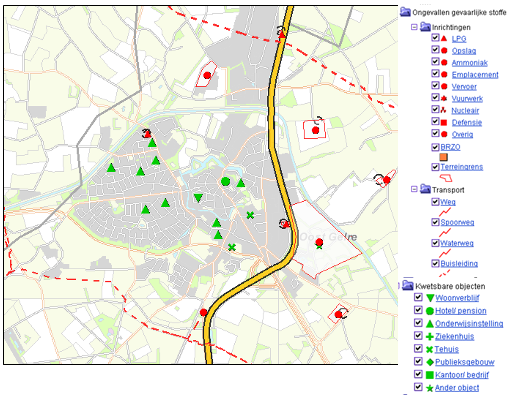
Task: Open the Defensie layer link
Action: 467,123
